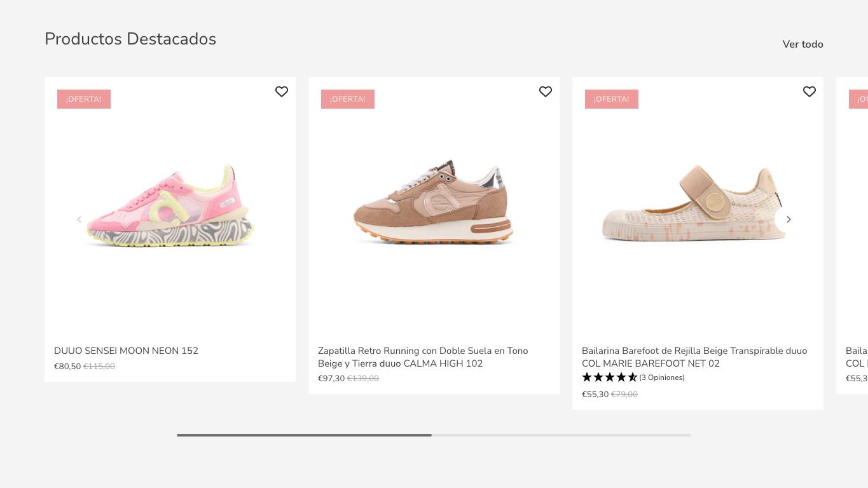Click the ¡OFERTA! badge on CALMA HIGH 102

point(348,99)
